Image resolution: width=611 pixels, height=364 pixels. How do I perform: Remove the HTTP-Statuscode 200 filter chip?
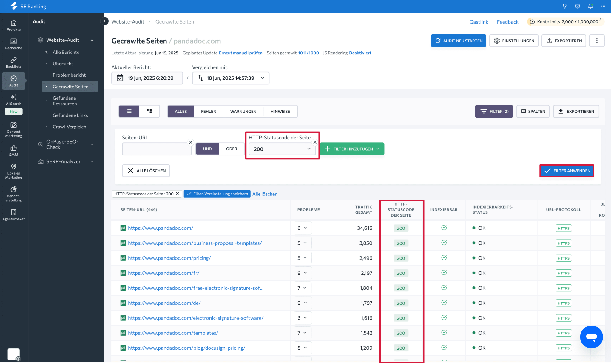point(178,194)
